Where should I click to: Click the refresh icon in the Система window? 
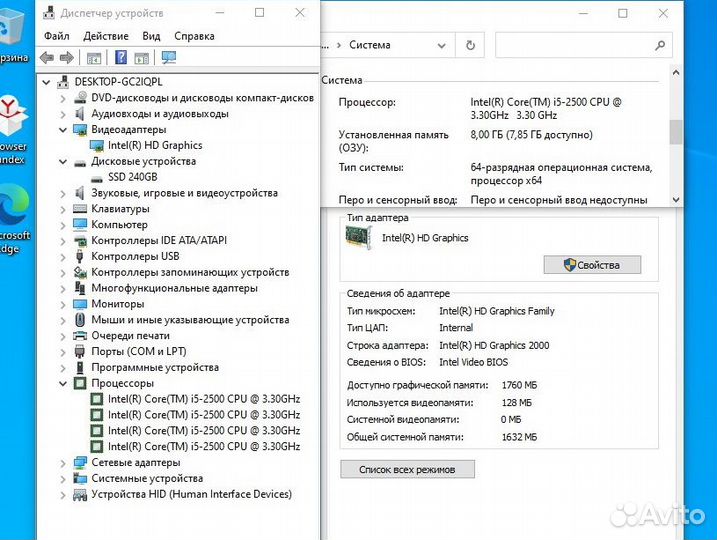470,45
